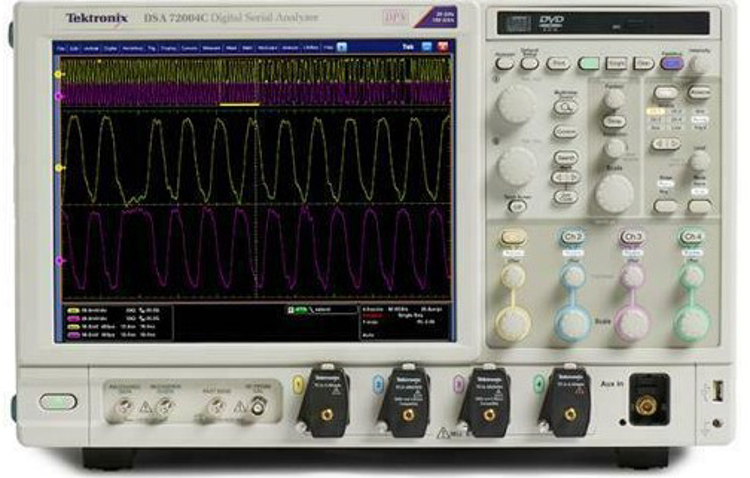
Task: Toggle the Ch4 channel button
Action: tap(690, 237)
